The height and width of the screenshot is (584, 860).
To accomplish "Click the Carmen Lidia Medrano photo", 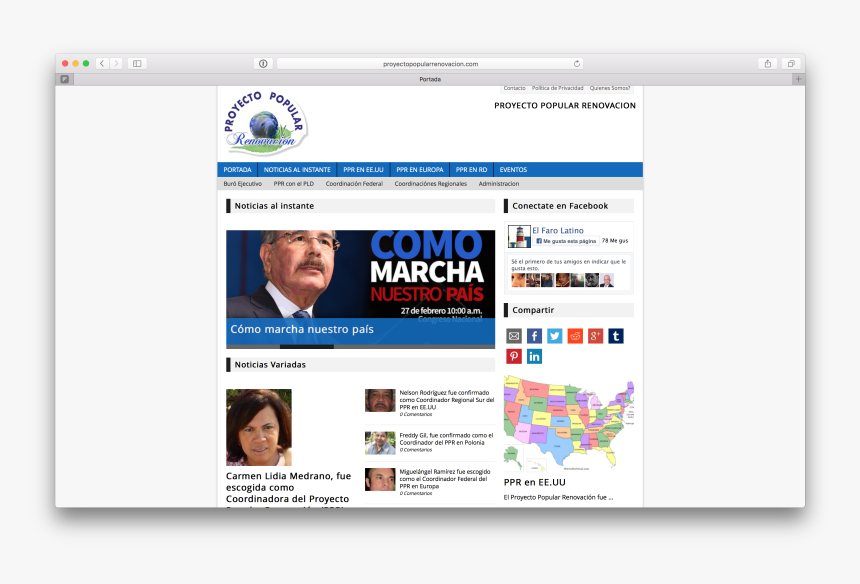I will click(x=259, y=427).
